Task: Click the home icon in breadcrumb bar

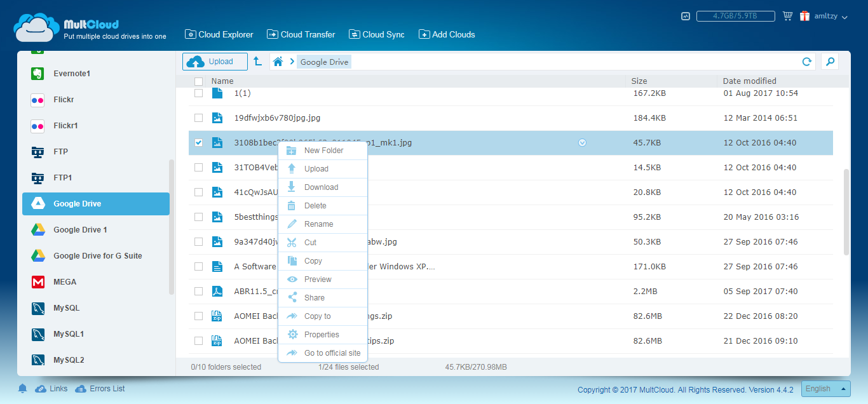Action: (278, 62)
